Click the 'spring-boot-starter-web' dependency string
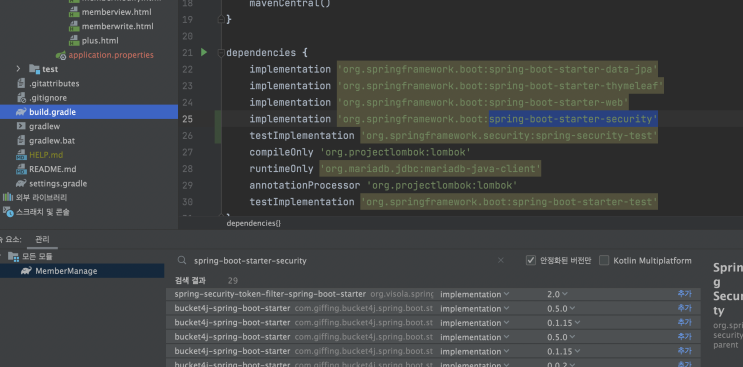 point(483,102)
